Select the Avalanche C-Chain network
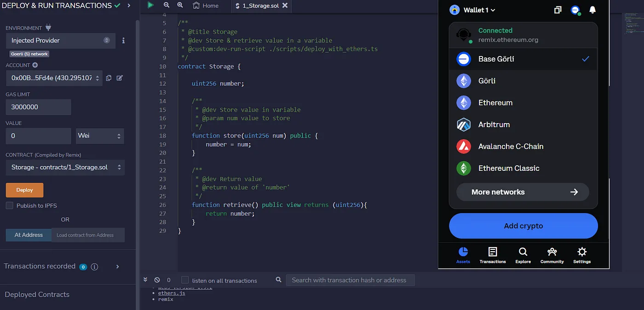Image resolution: width=644 pixels, height=310 pixels. (x=523, y=147)
